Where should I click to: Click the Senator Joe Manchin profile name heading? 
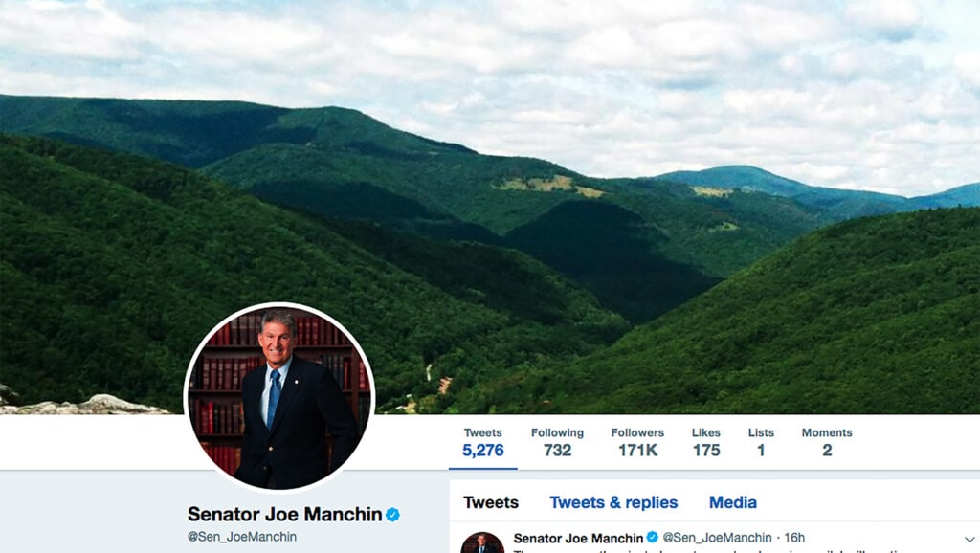coord(284,515)
